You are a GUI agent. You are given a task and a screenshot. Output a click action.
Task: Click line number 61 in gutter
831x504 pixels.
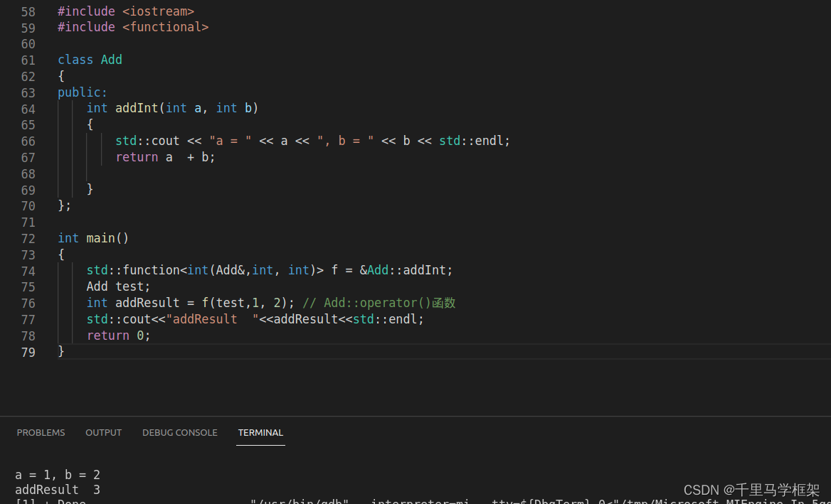(28, 60)
